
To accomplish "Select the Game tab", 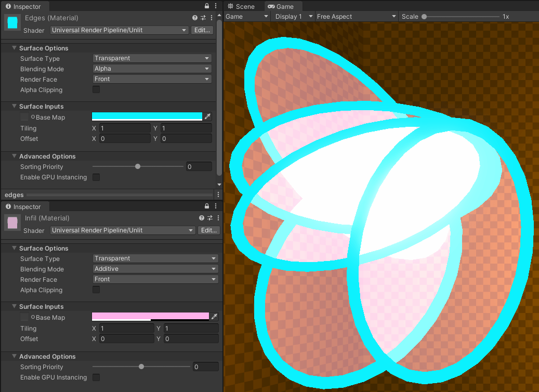I will (x=281, y=6).
